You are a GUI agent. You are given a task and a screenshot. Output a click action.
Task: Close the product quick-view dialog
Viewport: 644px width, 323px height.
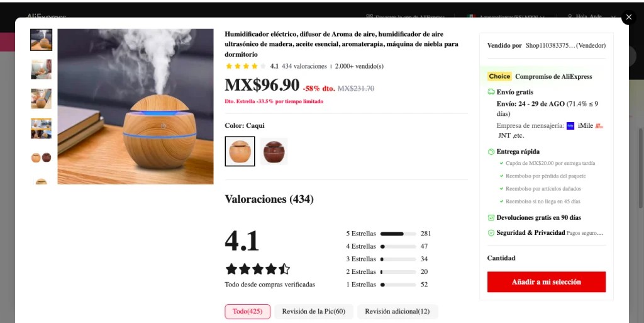(629, 17)
